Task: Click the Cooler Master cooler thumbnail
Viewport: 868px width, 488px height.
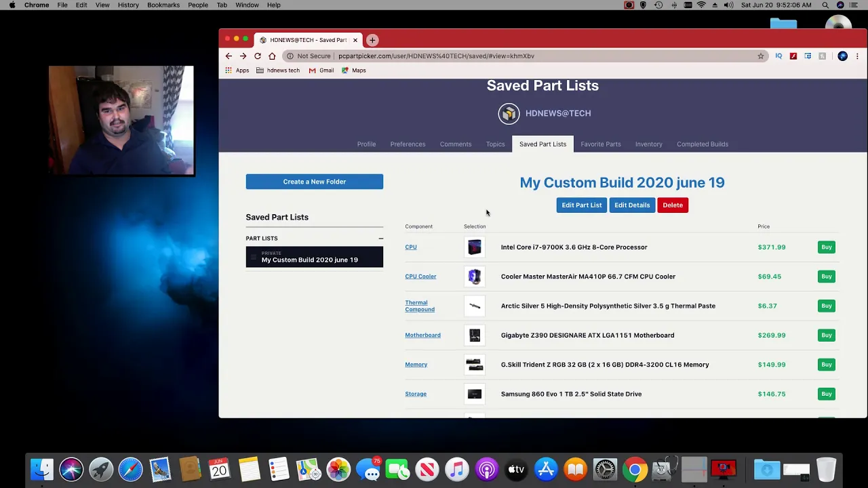Action: 475,277
